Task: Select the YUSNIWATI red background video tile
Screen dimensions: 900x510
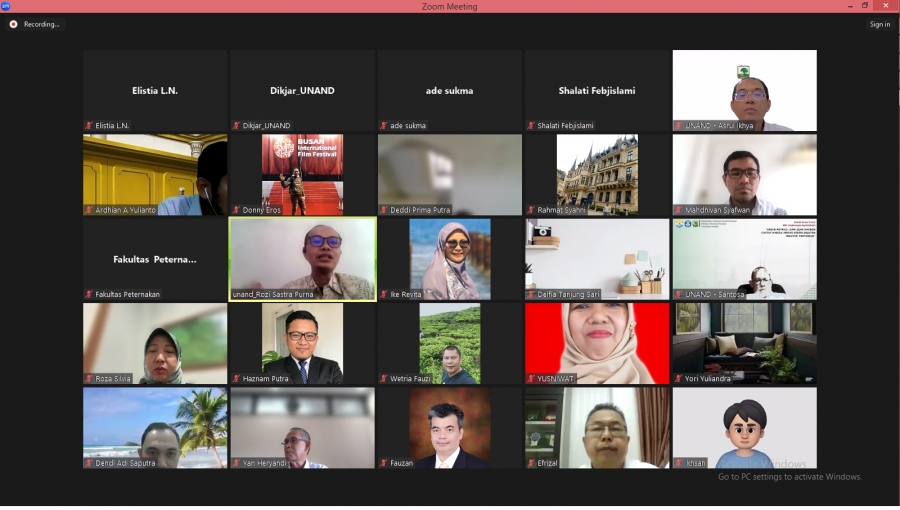Action: [597, 342]
